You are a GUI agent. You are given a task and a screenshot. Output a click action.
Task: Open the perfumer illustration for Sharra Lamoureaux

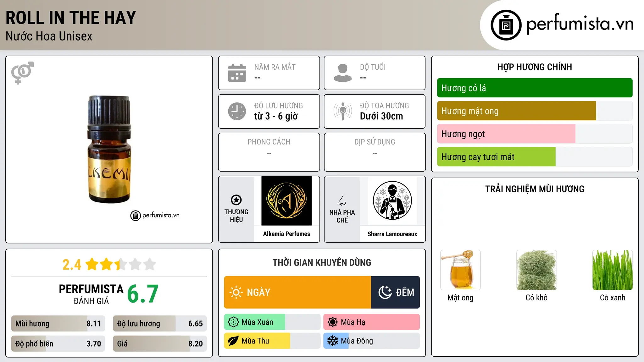pyautogui.click(x=392, y=200)
